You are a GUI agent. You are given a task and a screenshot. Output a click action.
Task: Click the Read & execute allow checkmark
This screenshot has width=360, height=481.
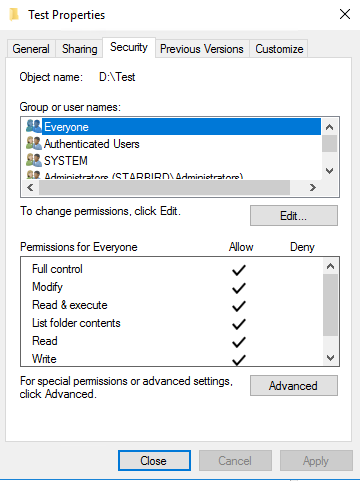(239, 306)
